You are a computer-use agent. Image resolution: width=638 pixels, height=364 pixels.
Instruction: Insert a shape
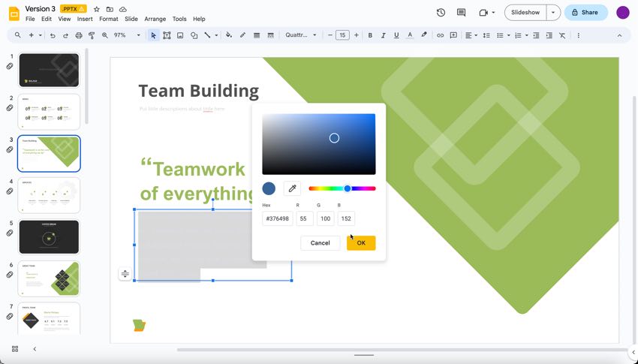[194, 35]
